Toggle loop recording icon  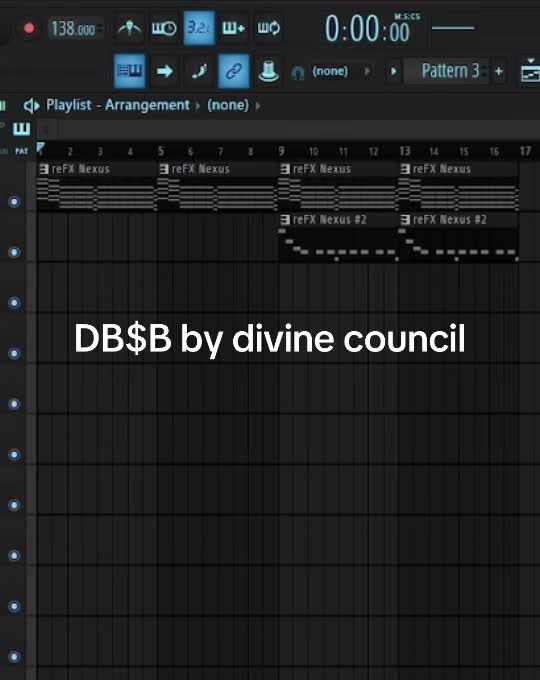tap(268, 28)
